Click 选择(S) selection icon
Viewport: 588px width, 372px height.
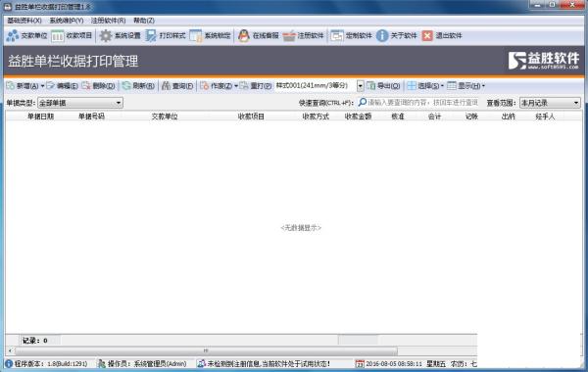click(412, 86)
